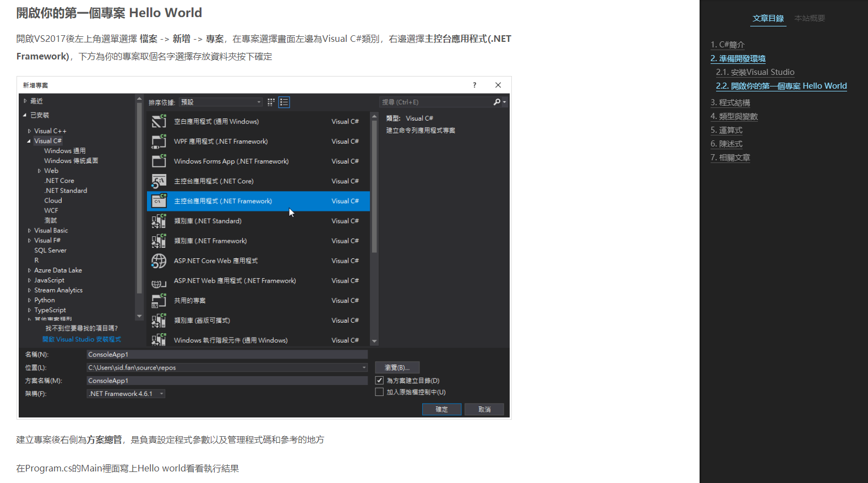Click the project name input field
Viewport: 868px width, 483px height.
pos(227,355)
